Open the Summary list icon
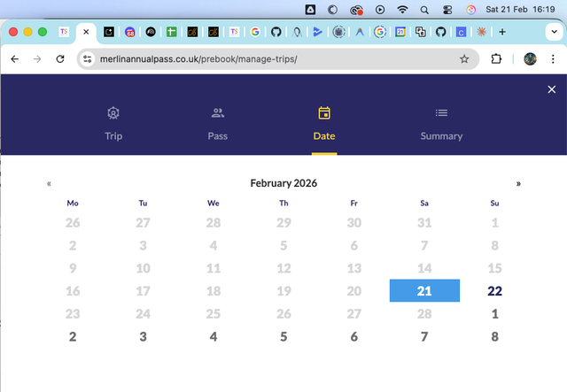The height and width of the screenshot is (392, 567). pyautogui.click(x=441, y=113)
